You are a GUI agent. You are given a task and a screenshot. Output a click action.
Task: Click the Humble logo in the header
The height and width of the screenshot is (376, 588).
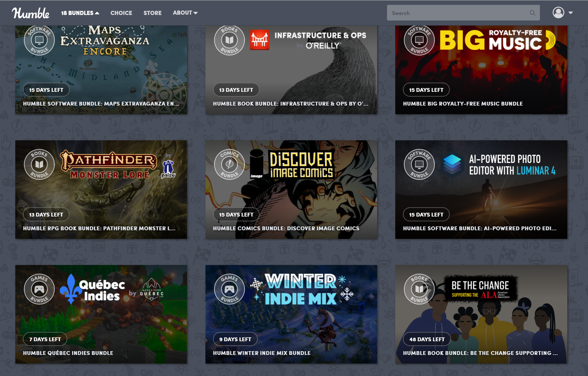click(31, 13)
